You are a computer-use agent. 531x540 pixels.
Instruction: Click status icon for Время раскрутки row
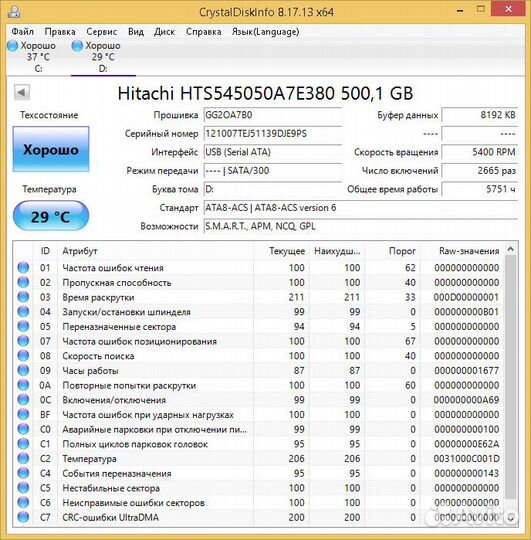[23, 297]
